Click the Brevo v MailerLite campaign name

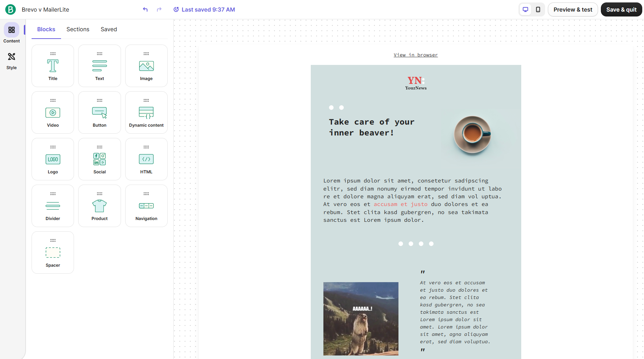pyautogui.click(x=45, y=9)
